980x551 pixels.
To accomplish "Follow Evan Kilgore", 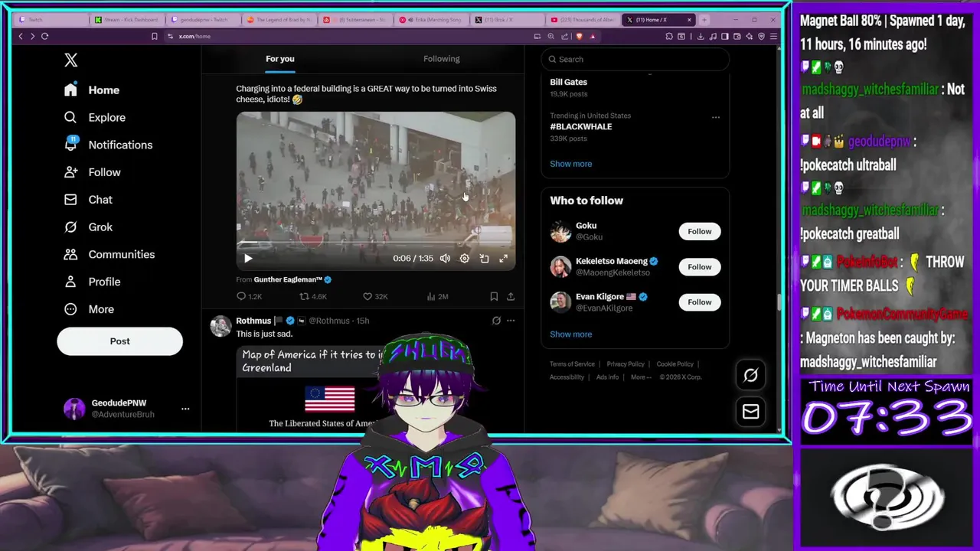I will (x=699, y=302).
